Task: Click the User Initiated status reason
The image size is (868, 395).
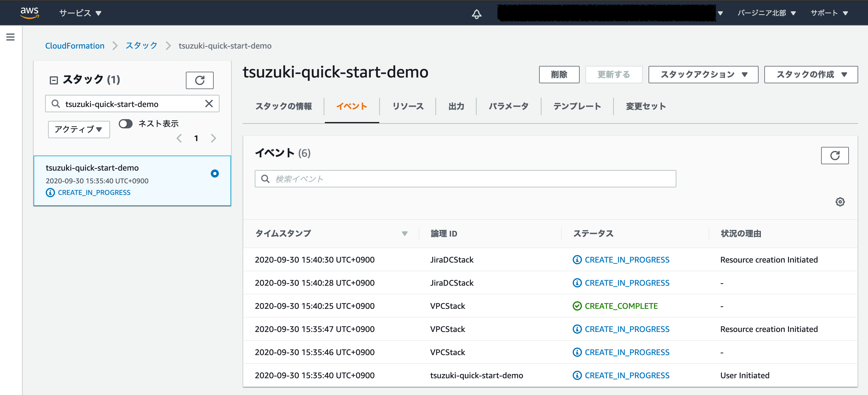Action: click(x=745, y=376)
